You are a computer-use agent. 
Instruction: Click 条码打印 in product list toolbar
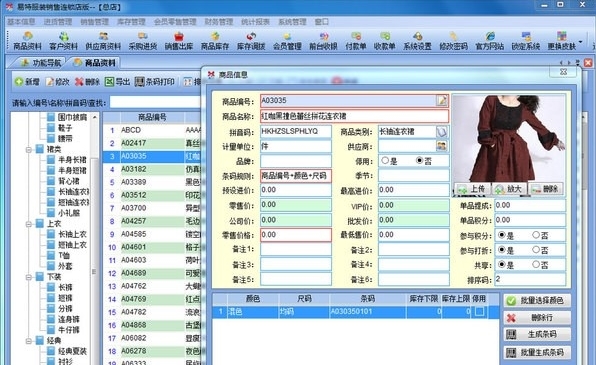pyautogui.click(x=155, y=81)
